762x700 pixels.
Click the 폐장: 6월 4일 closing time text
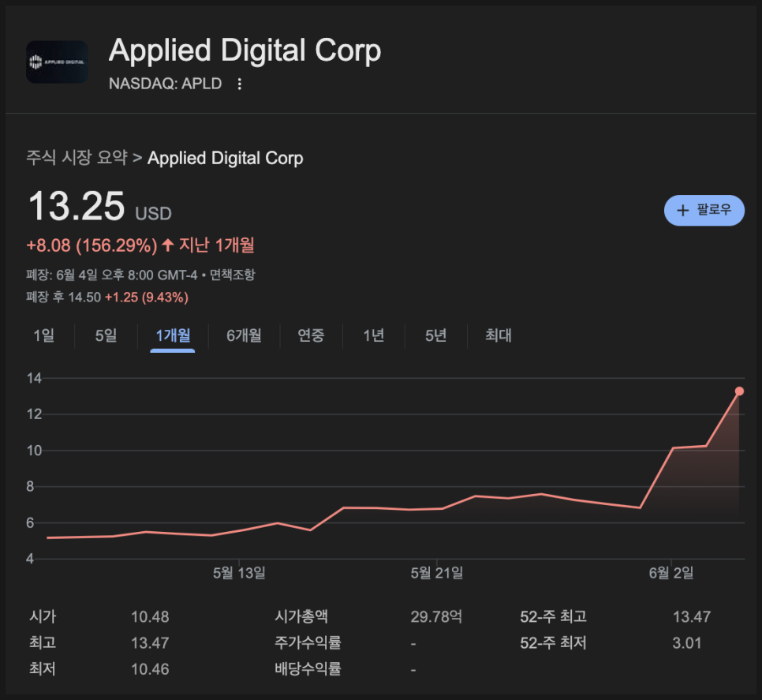[x=112, y=275]
